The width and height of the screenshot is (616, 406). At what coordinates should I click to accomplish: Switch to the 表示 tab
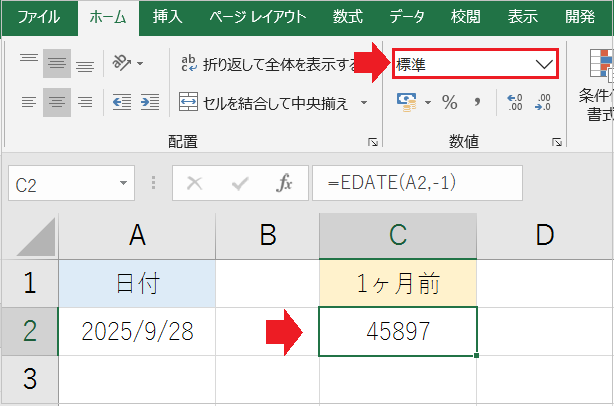click(x=522, y=17)
